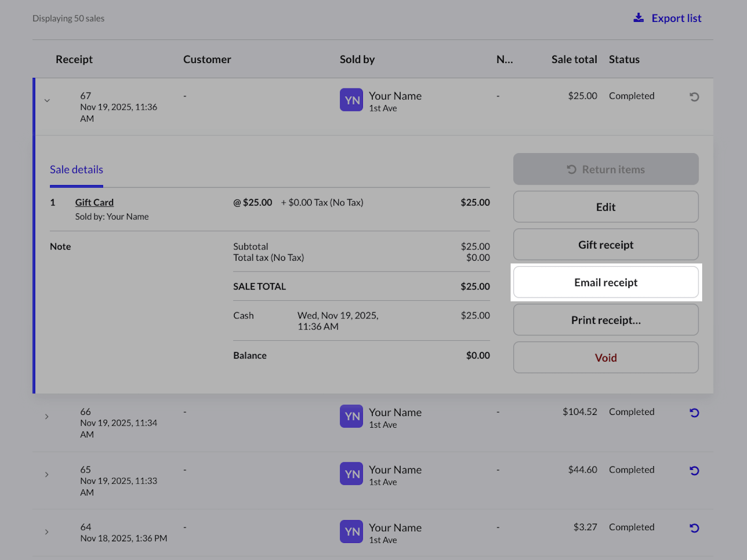Image resolution: width=747 pixels, height=560 pixels.
Task: Click Print receipt button
Action: (x=606, y=320)
